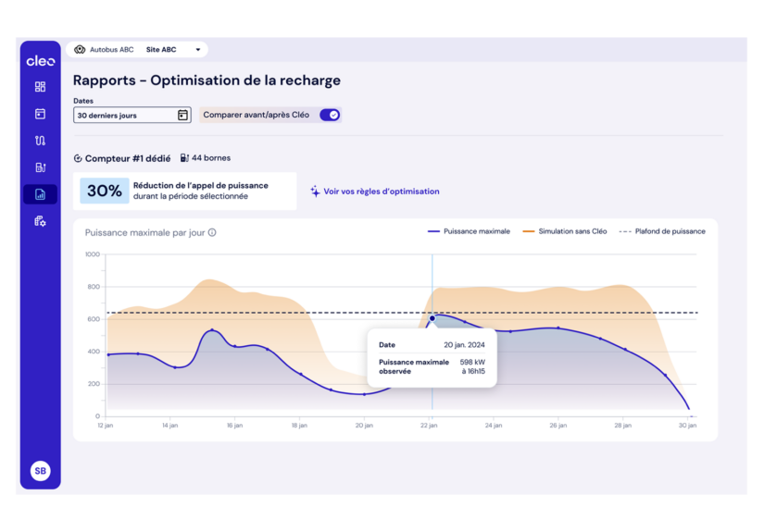764x532 pixels.
Task: Open the calendar planning icon in sidebar
Action: pyautogui.click(x=40, y=114)
